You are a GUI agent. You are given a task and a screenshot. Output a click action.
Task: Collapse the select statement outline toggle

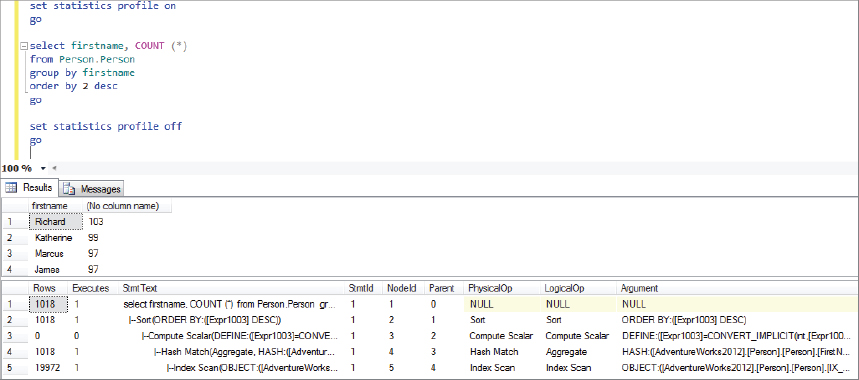pos(23,46)
